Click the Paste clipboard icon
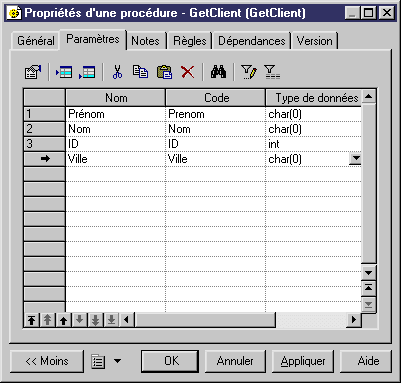401x383 pixels. [164, 72]
